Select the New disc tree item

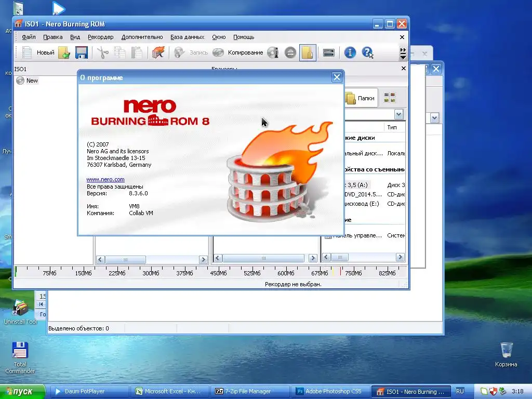click(x=28, y=81)
